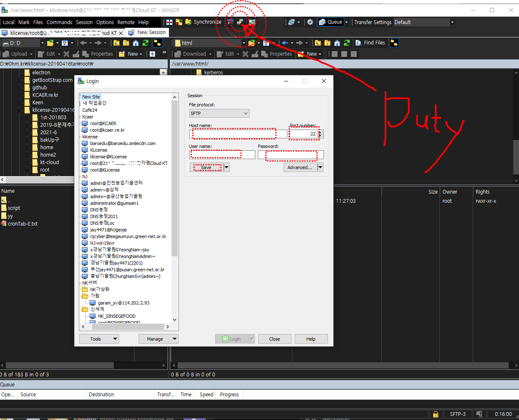Click the local panel Open Directory icon
This screenshot has width=519, height=420.
(50, 43)
